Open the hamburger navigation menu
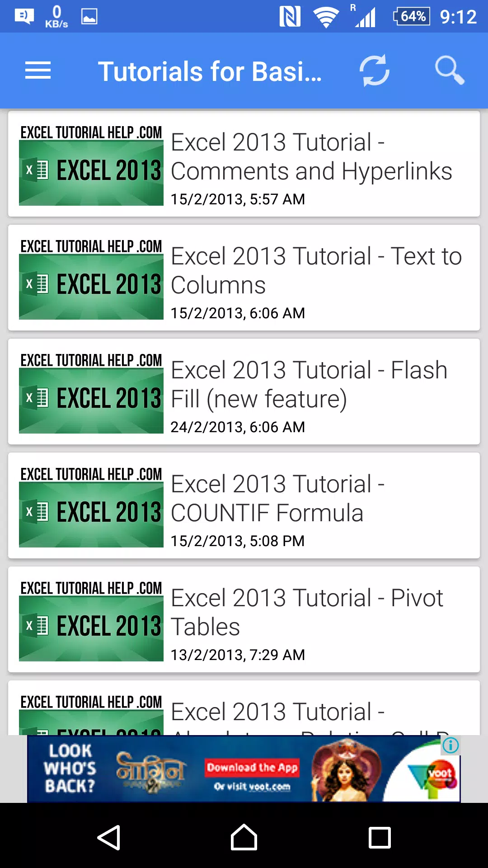The image size is (488, 868). click(38, 71)
